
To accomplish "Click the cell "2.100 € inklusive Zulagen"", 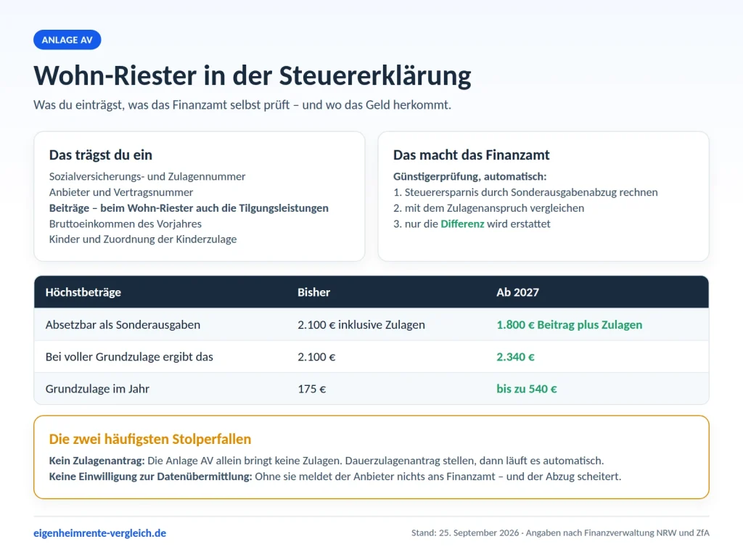I will [x=361, y=324].
